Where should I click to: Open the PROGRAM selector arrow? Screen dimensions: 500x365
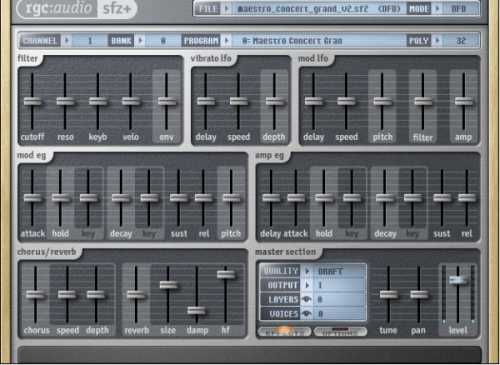(x=227, y=41)
